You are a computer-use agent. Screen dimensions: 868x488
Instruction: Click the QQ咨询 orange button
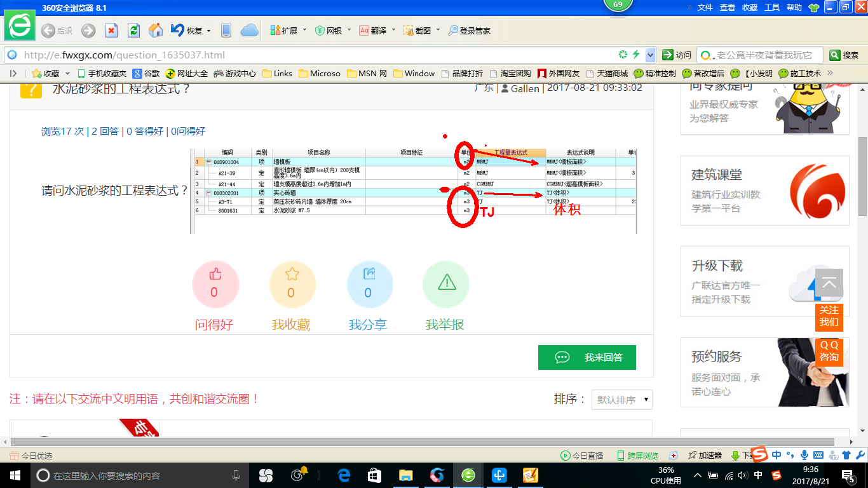(829, 351)
